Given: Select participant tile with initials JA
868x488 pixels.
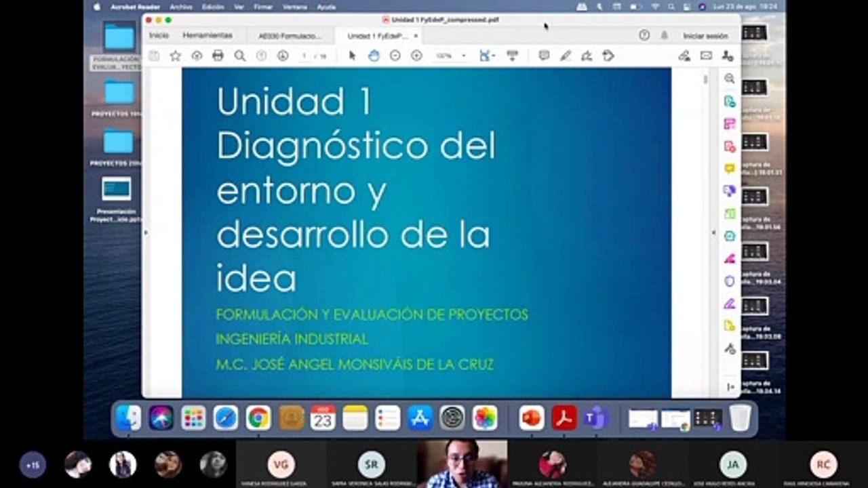Looking at the screenshot, I should [x=732, y=465].
